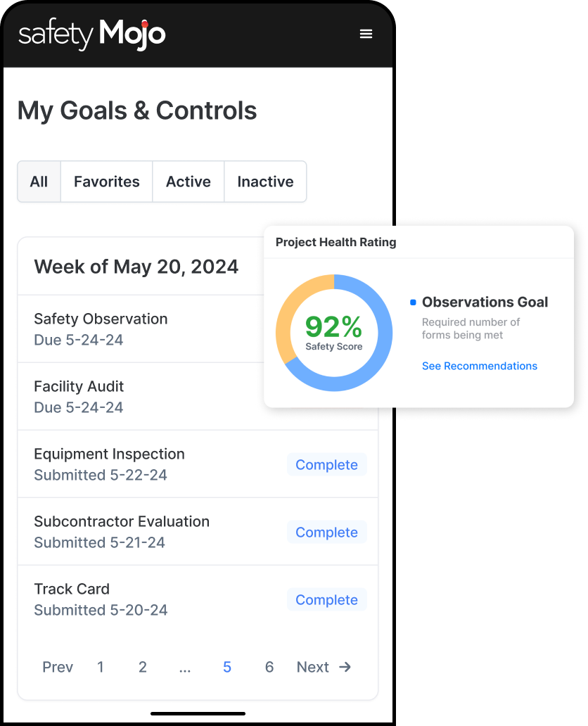Open the Facility Audit item
The image size is (588, 726).
coord(79,396)
